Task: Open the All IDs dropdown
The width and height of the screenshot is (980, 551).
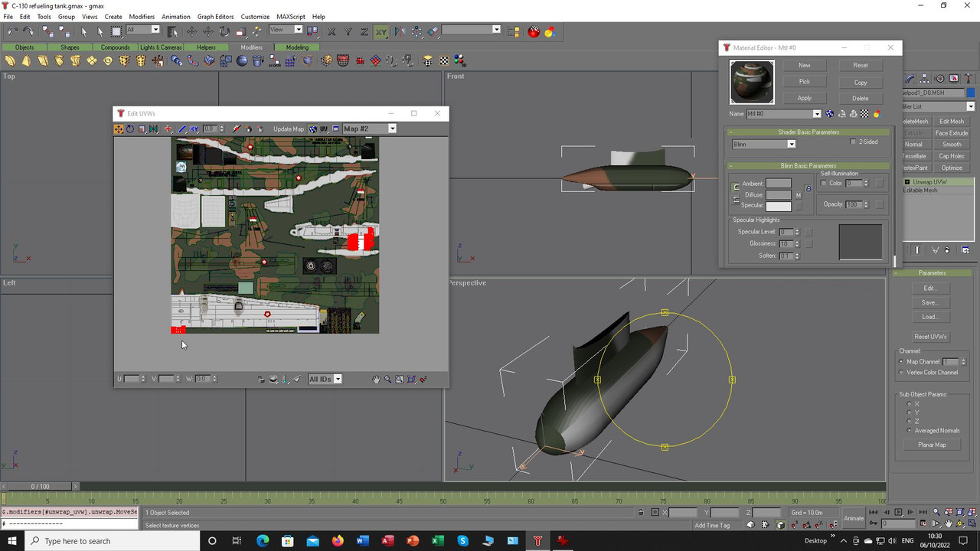Action: pos(338,380)
